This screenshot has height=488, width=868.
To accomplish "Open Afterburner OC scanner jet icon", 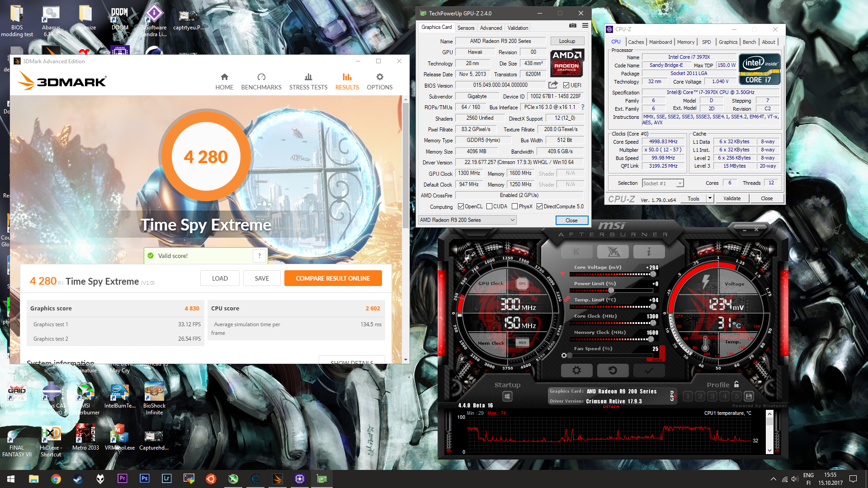I will tap(613, 252).
